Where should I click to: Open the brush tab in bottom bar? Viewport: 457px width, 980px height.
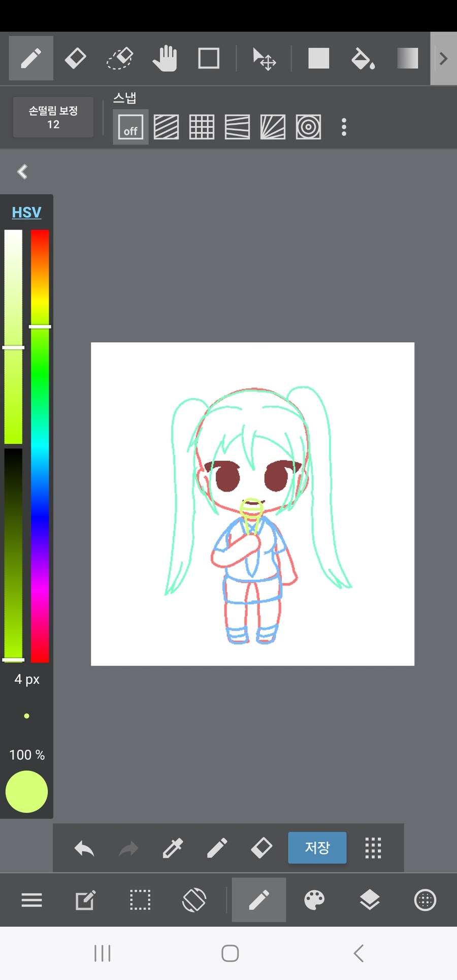click(259, 900)
